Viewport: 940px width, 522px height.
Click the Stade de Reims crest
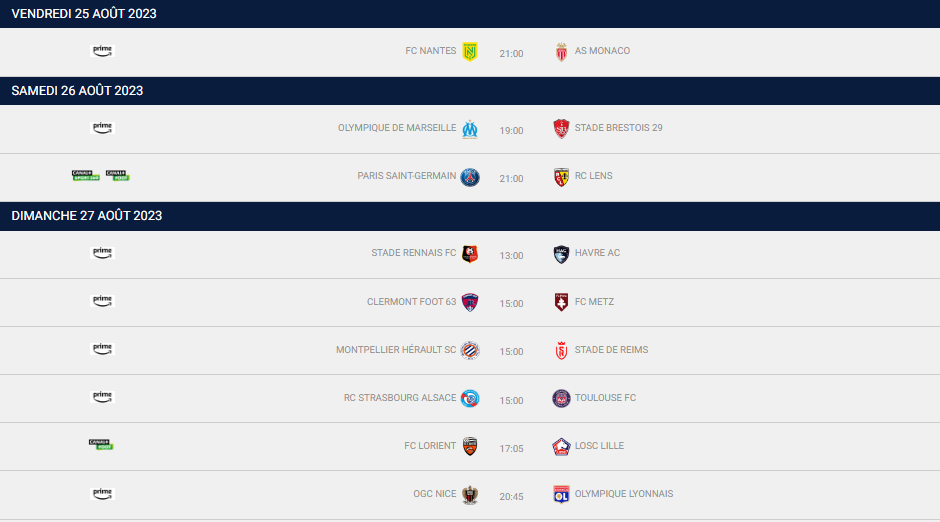[x=561, y=351]
